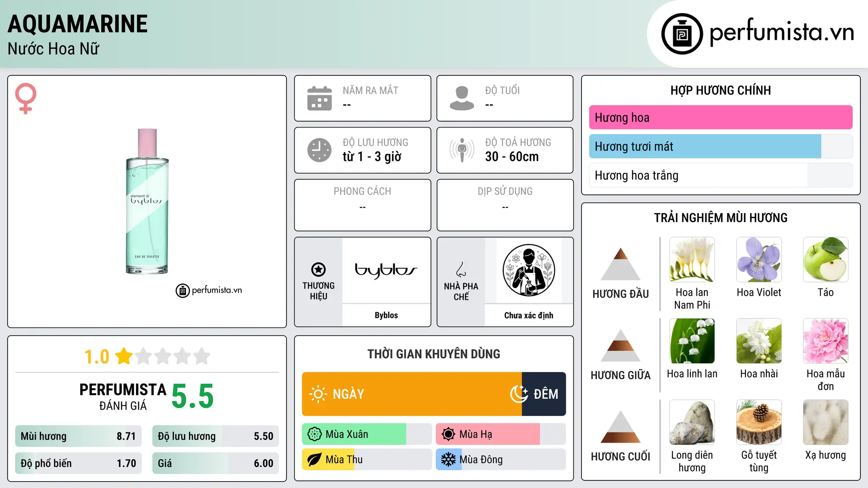Viewport: 868px width, 488px height.
Task: Click the sillage icon for Độ toả hương
Action: (462, 150)
